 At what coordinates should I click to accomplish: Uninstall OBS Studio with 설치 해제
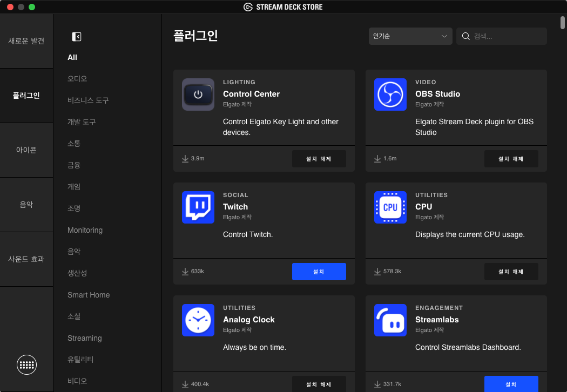pyautogui.click(x=511, y=159)
